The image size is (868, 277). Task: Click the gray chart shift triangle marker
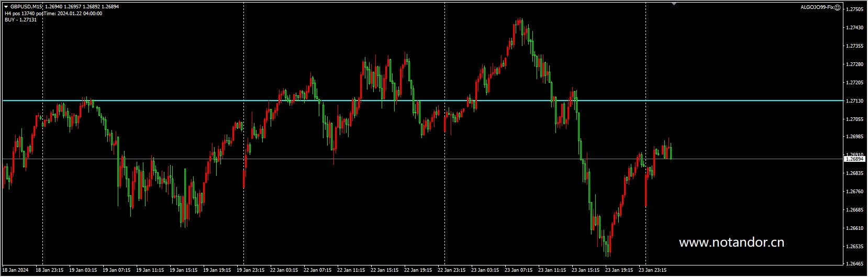tap(674, 4)
